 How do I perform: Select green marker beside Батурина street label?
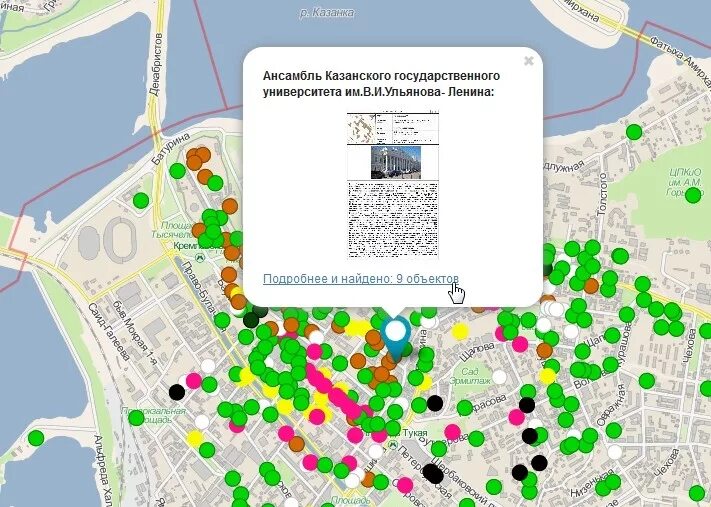[x=177, y=171]
